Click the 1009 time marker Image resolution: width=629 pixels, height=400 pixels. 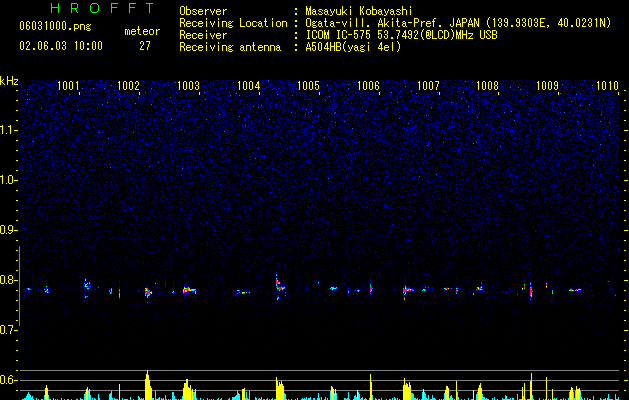(547, 86)
